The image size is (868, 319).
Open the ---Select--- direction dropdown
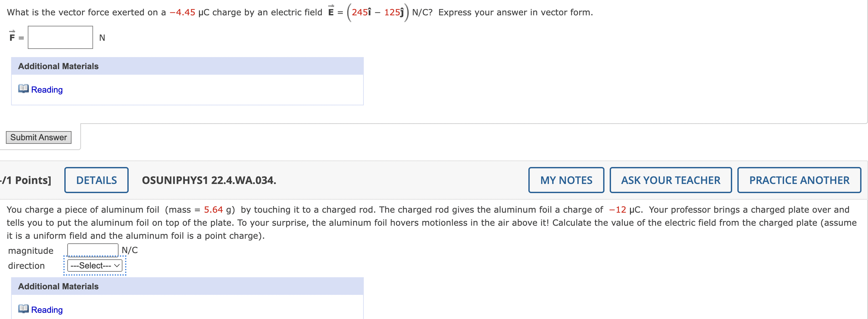(94, 265)
